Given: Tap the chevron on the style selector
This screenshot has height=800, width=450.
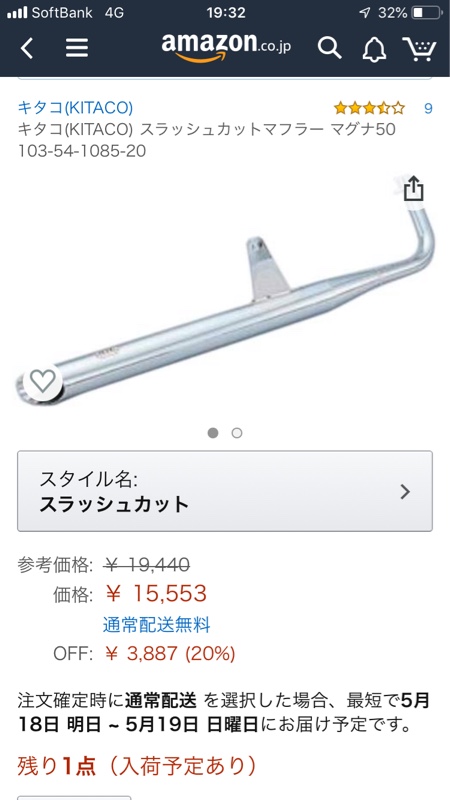Looking at the screenshot, I should pos(405,492).
